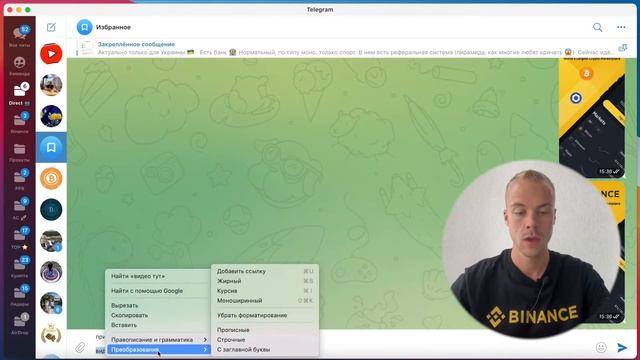Expand the «Правописание и грамматика» submenu
Image resolution: width=640 pixels, height=360 pixels.
[x=159, y=340]
